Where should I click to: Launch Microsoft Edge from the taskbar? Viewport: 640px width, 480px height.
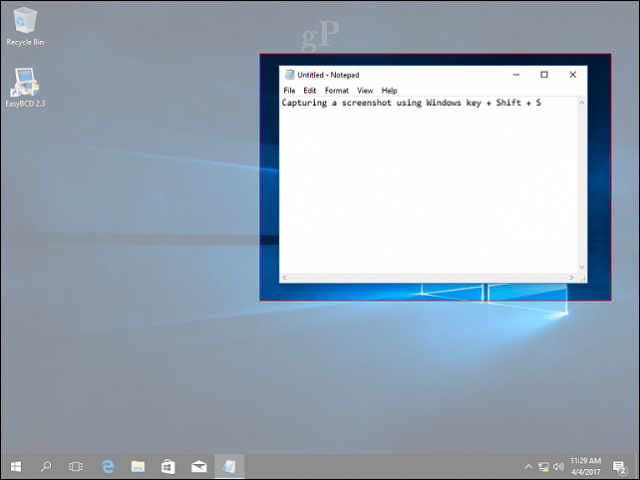[x=107, y=466]
